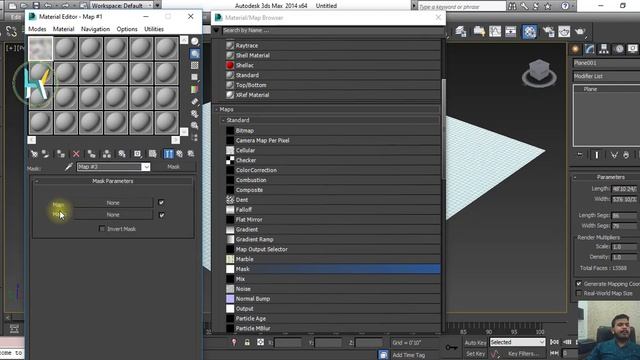Viewport: 640px width, 360px height.
Task: Toggle the Backlight icon in Material Editor
Action: 195,53
